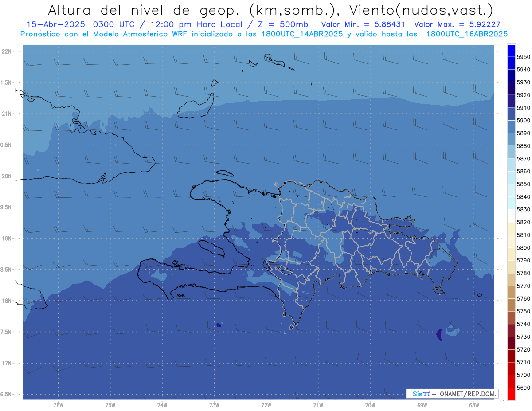Click the '19N' latitude label
Image resolution: width=532 pixels, height=411 pixels.
tap(7, 239)
